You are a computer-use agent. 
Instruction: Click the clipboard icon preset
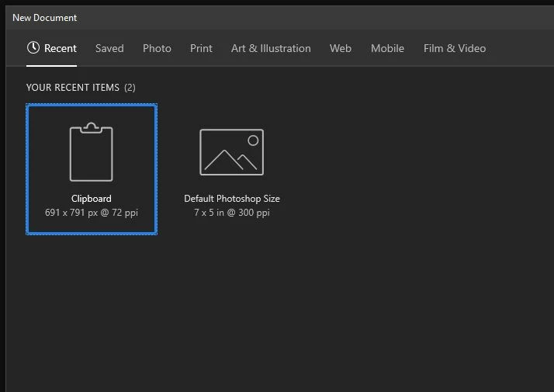coord(91,152)
